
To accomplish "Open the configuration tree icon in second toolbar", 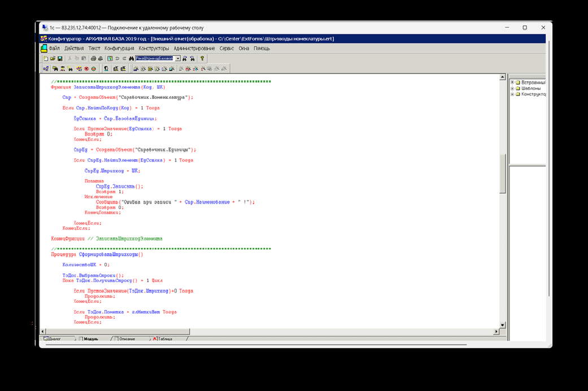I will coord(46,69).
